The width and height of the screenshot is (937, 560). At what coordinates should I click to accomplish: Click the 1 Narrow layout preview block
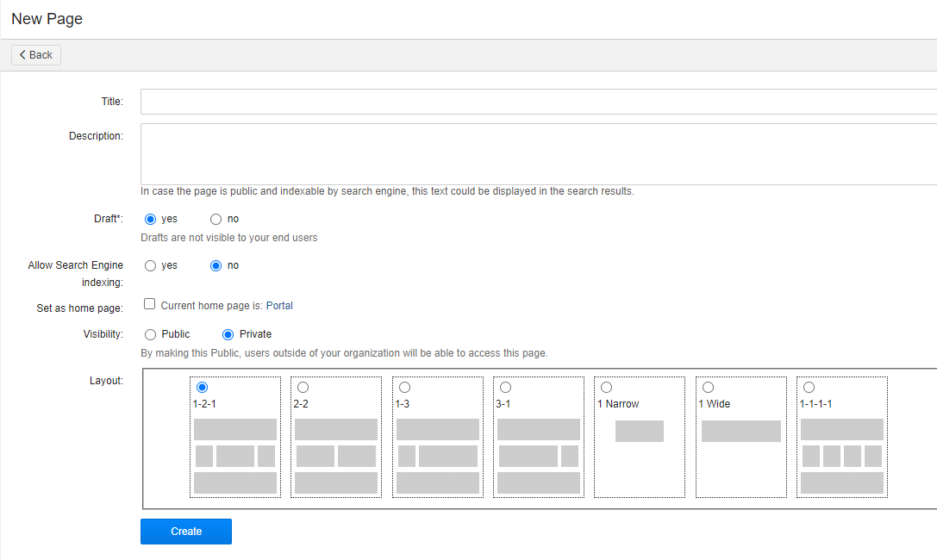[640, 431]
